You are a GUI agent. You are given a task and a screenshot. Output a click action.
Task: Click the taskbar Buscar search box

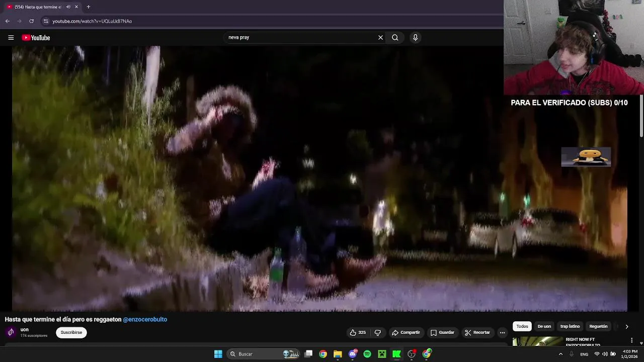point(264,354)
